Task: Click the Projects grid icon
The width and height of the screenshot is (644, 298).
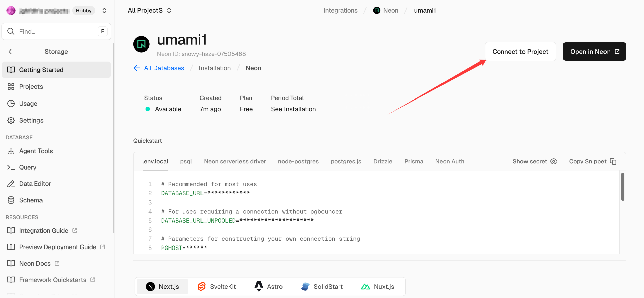Action: click(x=11, y=87)
